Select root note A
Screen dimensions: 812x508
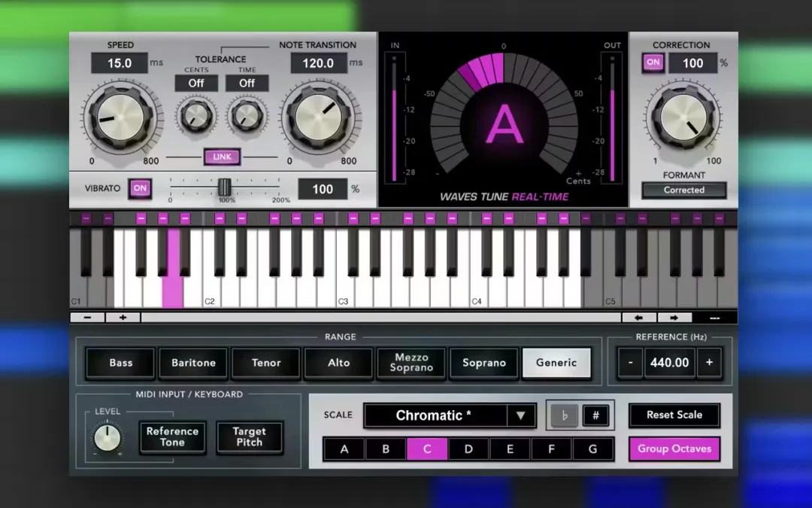tap(344, 449)
